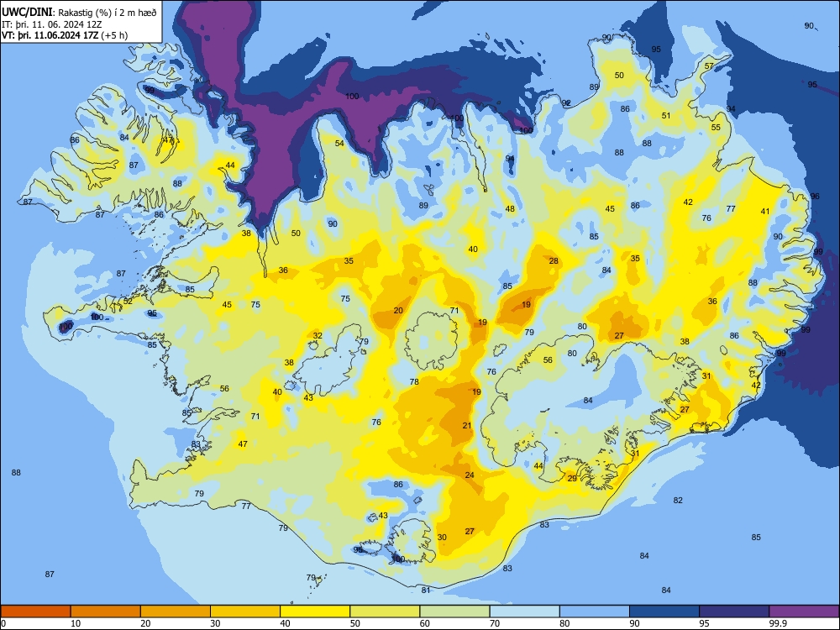
Task: Click the 'UWC/DINI' title text
Action: 27,13
